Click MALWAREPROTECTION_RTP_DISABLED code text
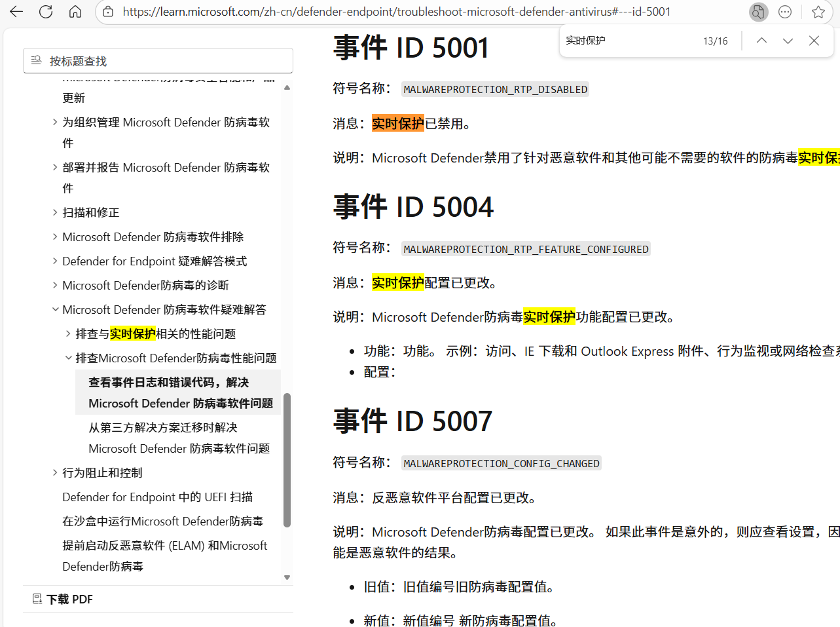Image resolution: width=840 pixels, height=627 pixels. (x=496, y=89)
